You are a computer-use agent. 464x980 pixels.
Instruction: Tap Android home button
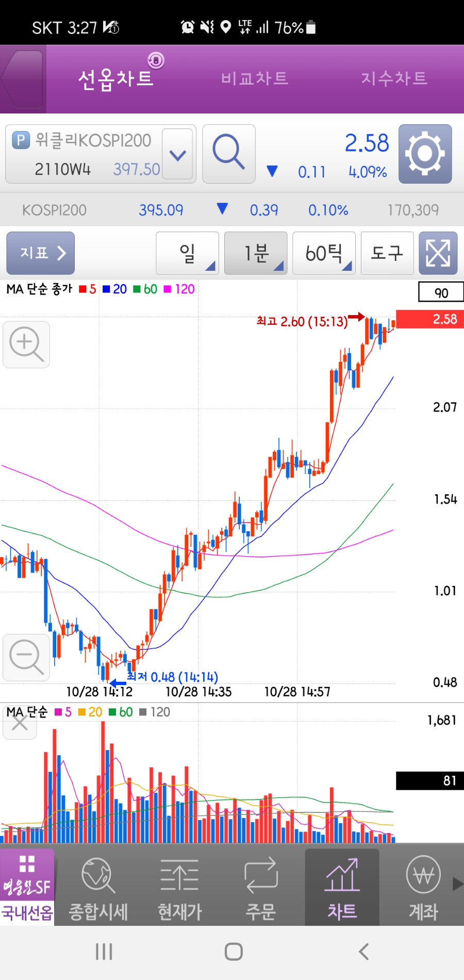pyautogui.click(x=234, y=952)
